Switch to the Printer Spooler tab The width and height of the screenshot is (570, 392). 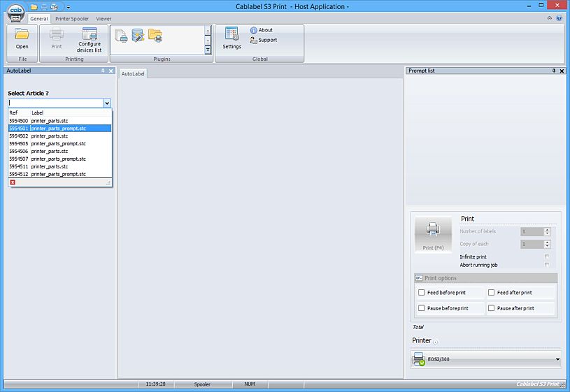coord(72,19)
